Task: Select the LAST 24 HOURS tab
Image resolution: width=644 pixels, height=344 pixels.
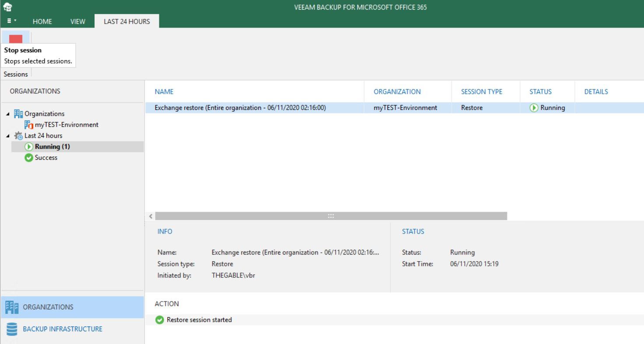Action: (127, 21)
